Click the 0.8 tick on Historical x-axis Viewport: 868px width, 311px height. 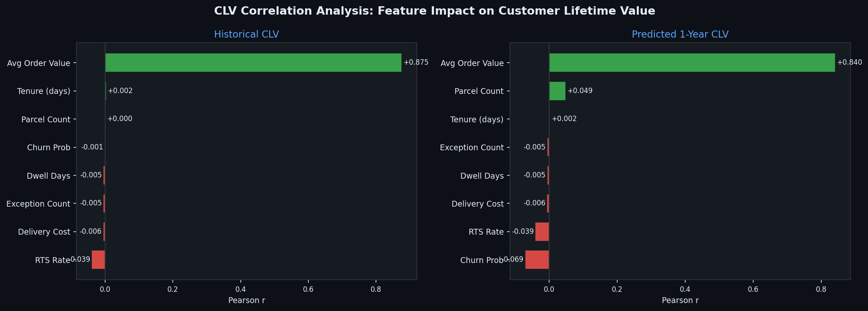click(x=376, y=289)
